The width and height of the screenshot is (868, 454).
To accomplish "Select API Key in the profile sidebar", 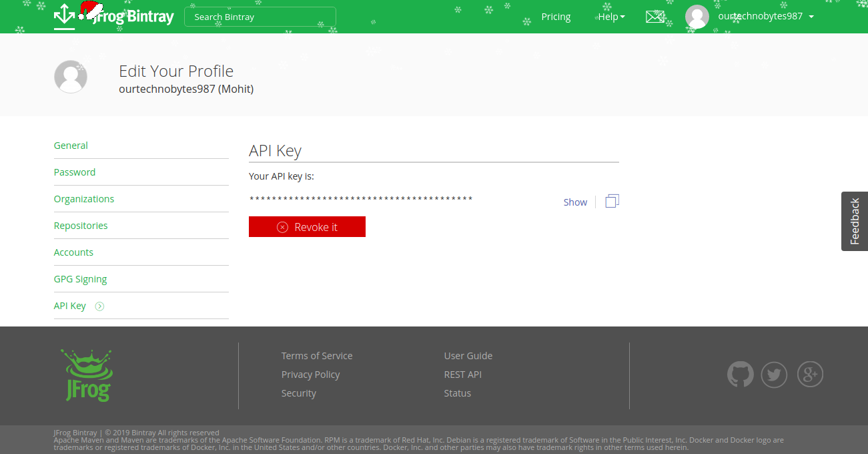I will point(70,306).
